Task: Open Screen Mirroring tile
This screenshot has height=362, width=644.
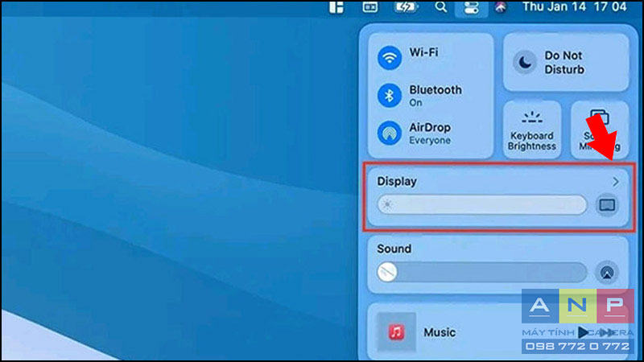Action: tap(600, 130)
